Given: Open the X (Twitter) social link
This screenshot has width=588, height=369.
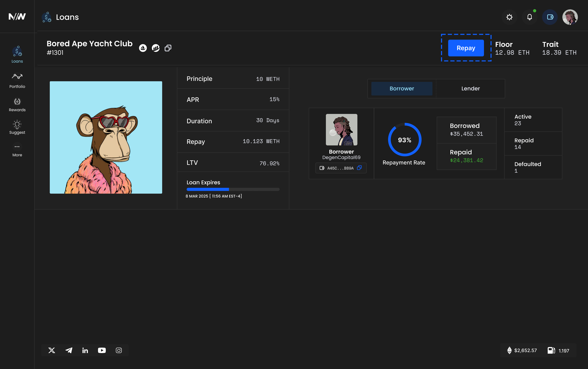Looking at the screenshot, I should 52,351.
